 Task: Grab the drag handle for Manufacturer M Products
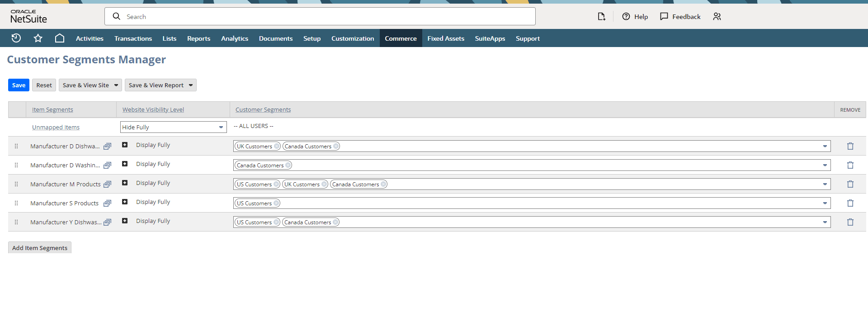click(x=16, y=184)
